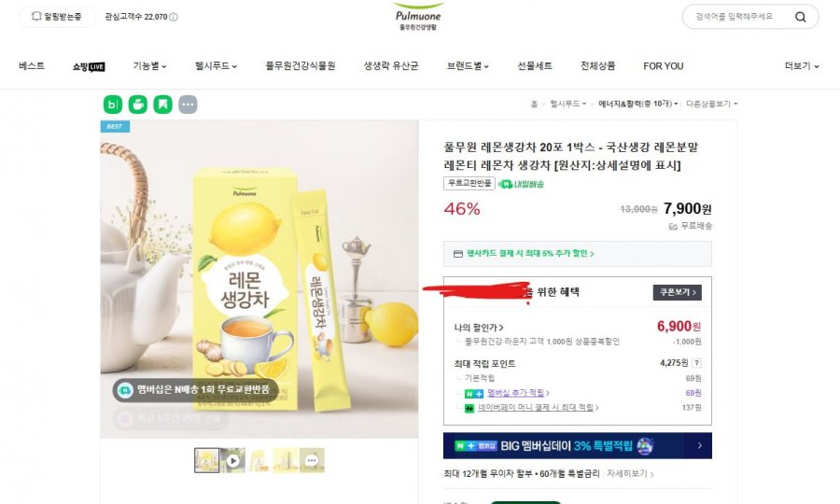Image resolution: width=840 pixels, height=504 pixels.
Task: Open the 베스트 menu tab
Action: pyautogui.click(x=32, y=66)
